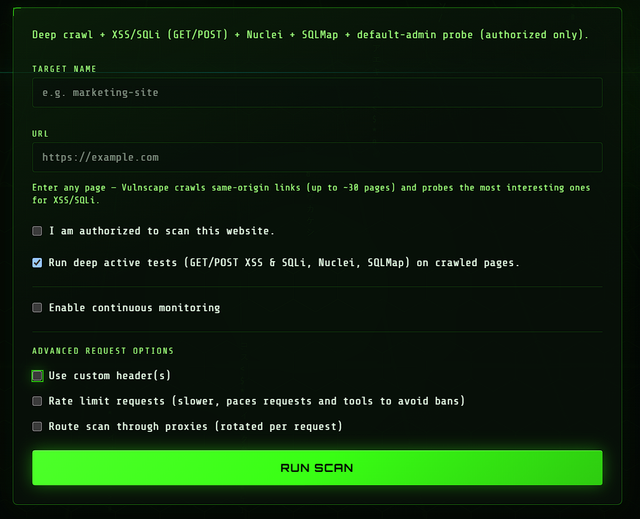Tick the Use custom header(s) checkbox
This screenshot has width=640, height=519.
[x=37, y=375]
